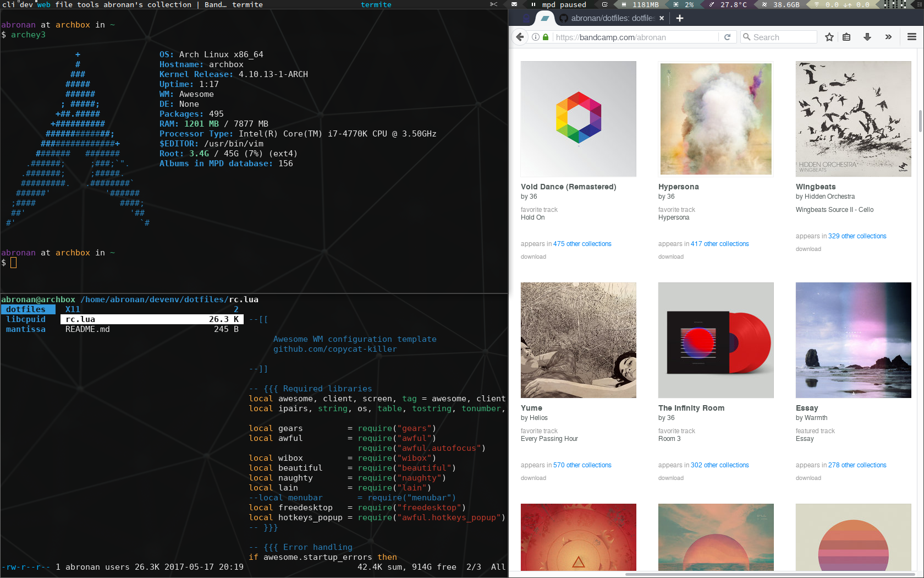Close the abronan/dotfiles GitHub tab
Viewport: 924px width, 578px height.
pos(662,18)
